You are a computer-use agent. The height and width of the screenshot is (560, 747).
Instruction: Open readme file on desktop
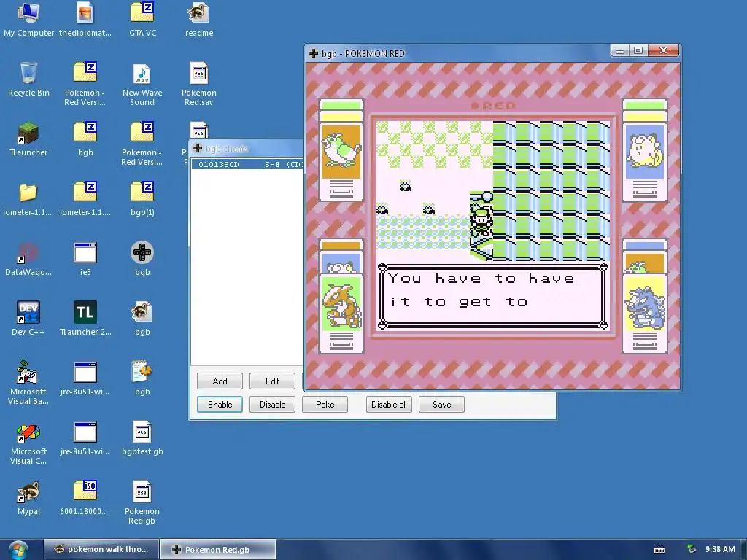pos(198,19)
